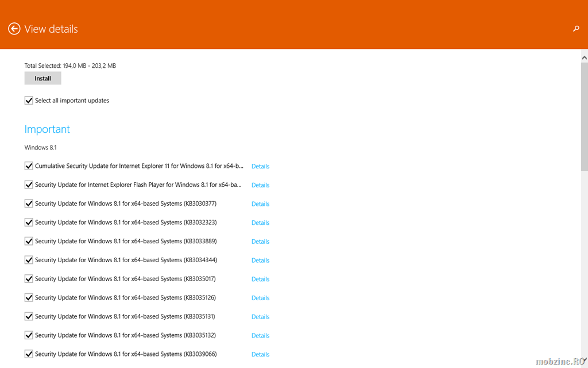View Details link for KB3035017
The height and width of the screenshot is (368, 588).
tap(260, 279)
